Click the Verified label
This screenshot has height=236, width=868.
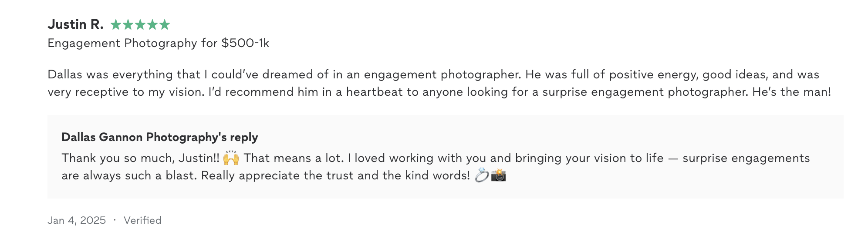pos(142,220)
